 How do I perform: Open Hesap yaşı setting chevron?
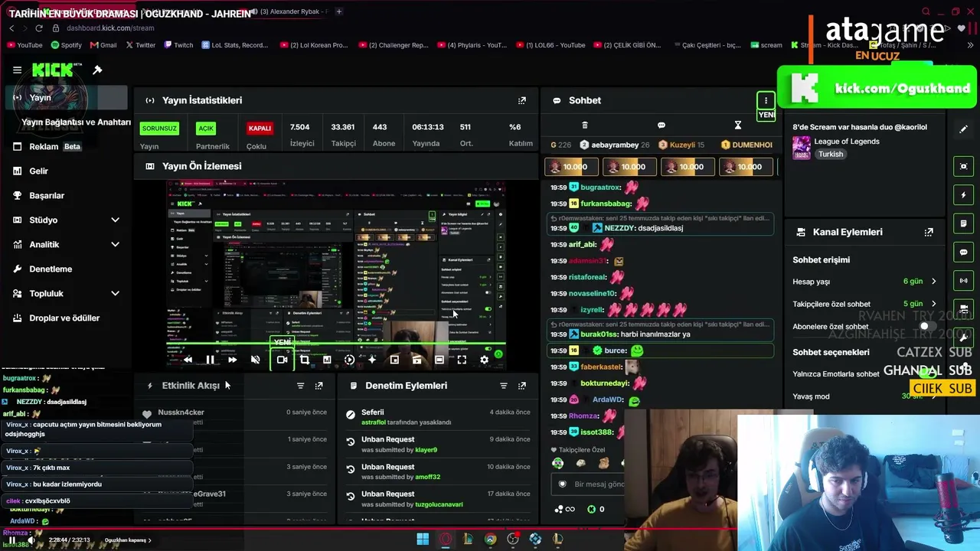933,282
